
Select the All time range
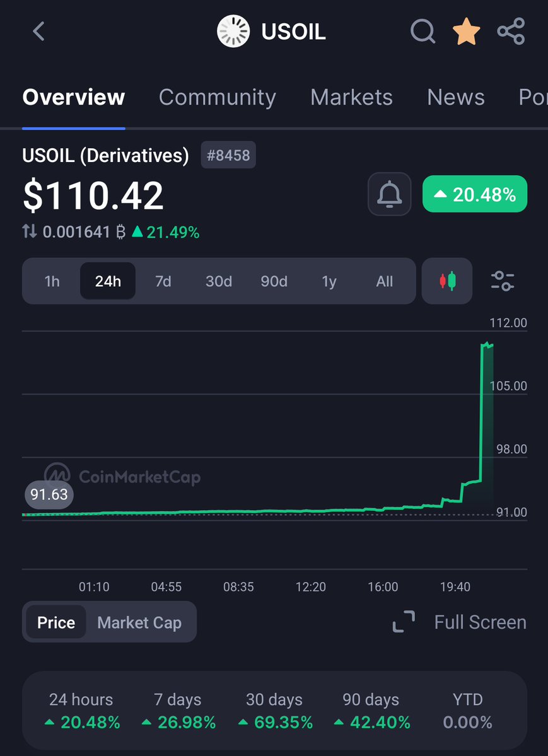point(385,281)
